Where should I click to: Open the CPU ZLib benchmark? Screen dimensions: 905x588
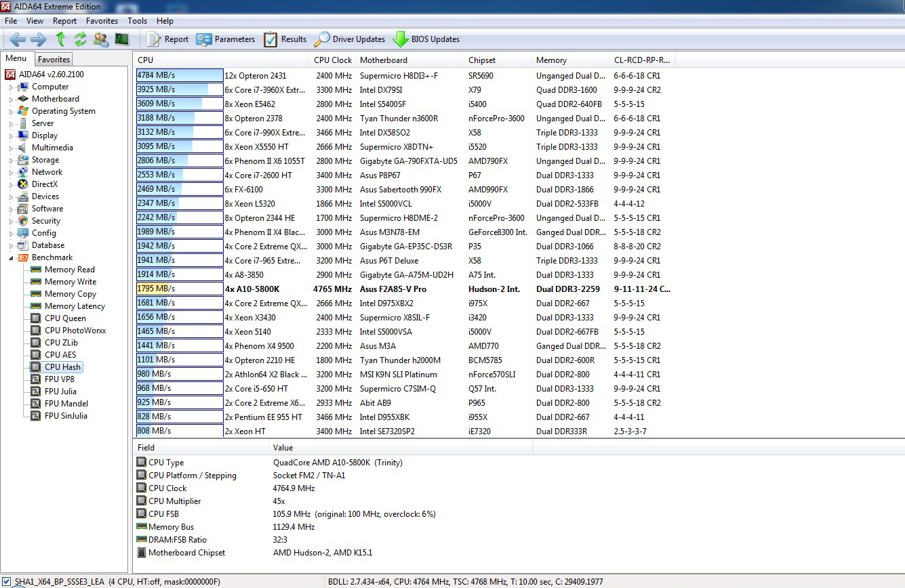pyautogui.click(x=61, y=343)
